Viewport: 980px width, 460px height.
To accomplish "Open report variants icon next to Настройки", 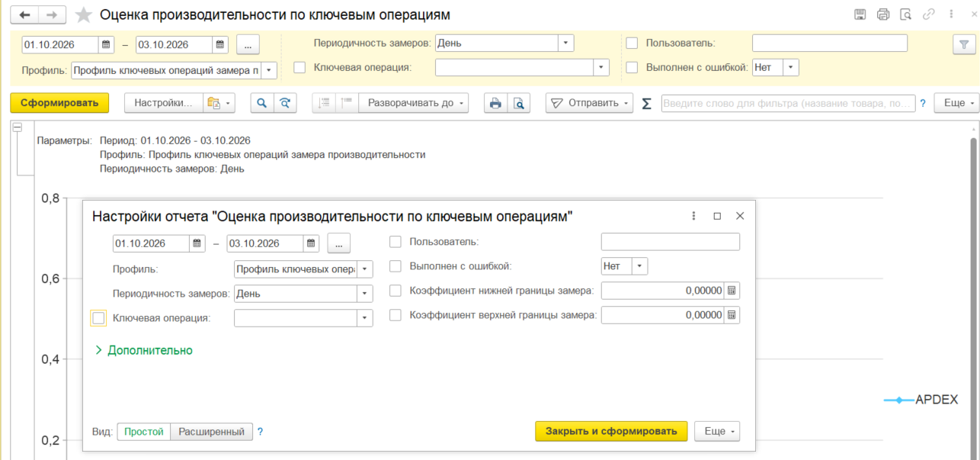I will pyautogui.click(x=219, y=103).
